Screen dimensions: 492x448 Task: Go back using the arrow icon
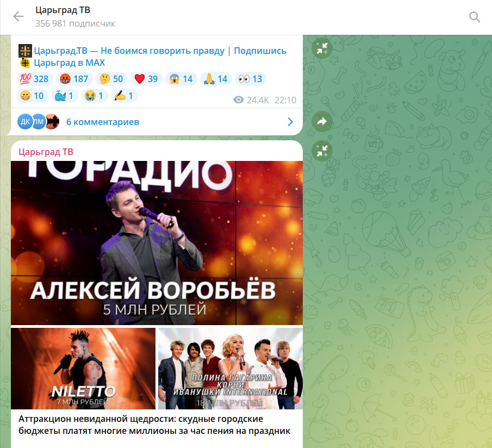18,16
